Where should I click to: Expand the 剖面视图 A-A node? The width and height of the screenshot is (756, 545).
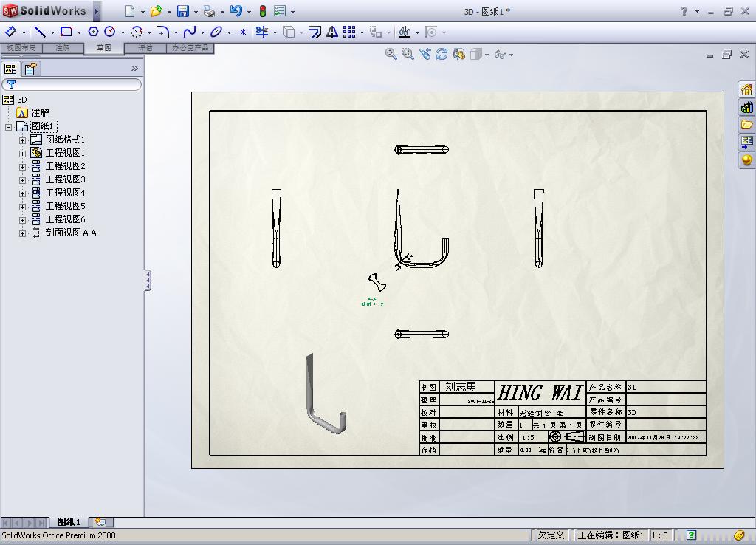tap(22, 233)
